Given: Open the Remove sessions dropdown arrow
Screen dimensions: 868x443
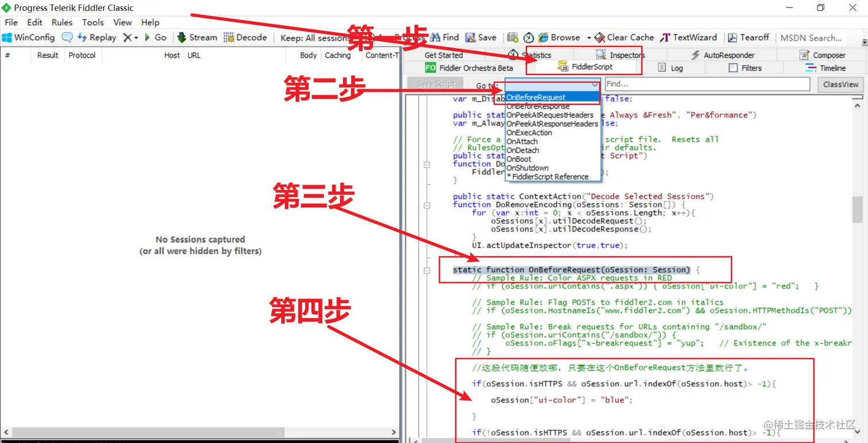Looking at the screenshot, I should pos(136,38).
